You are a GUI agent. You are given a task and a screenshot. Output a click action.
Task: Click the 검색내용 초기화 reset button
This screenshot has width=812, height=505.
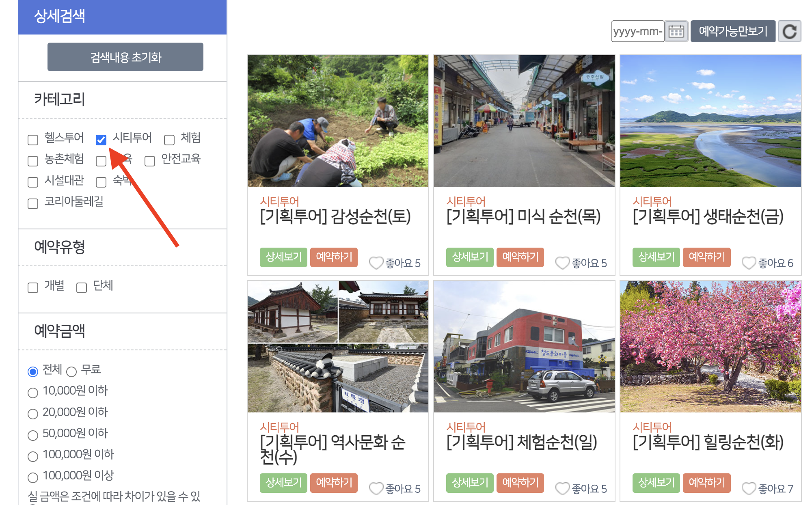[125, 57]
